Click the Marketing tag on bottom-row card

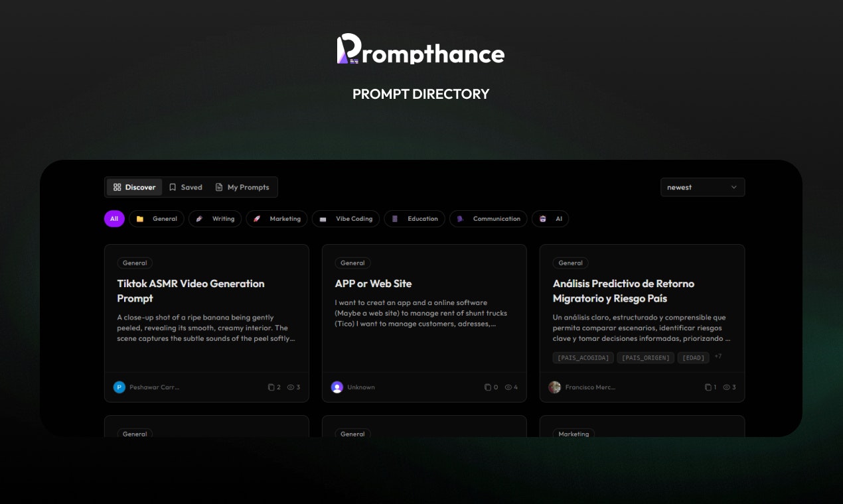tap(574, 434)
